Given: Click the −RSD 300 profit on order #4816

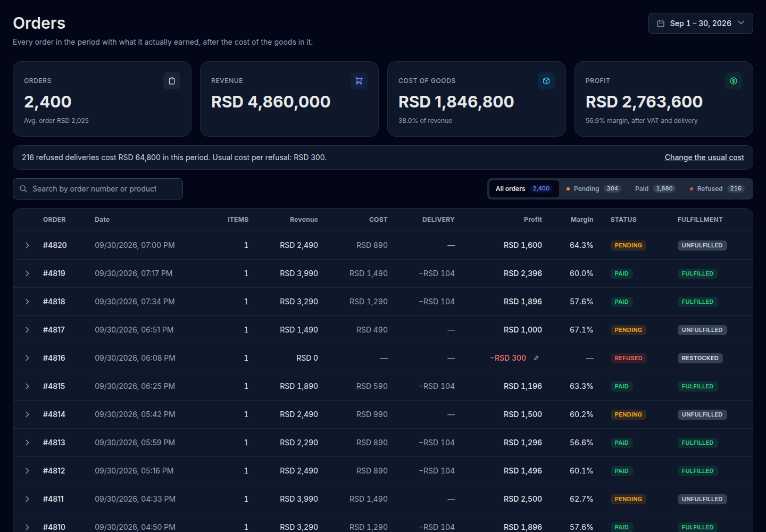Looking at the screenshot, I should click(x=508, y=358).
